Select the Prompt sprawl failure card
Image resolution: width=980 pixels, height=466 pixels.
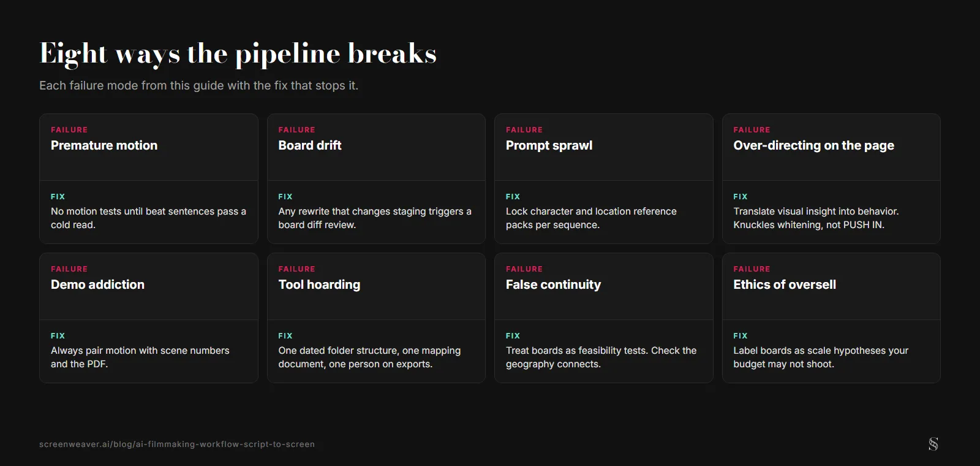tap(604, 178)
